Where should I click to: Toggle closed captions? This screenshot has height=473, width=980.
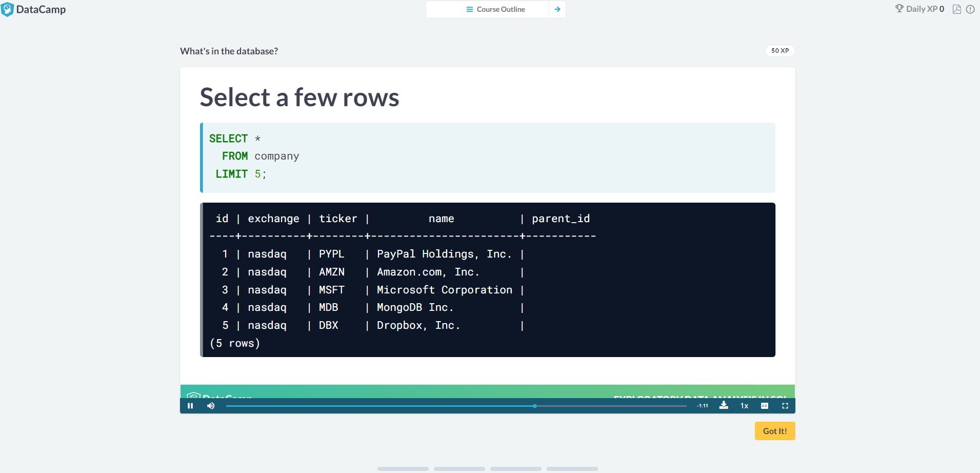[x=765, y=406]
